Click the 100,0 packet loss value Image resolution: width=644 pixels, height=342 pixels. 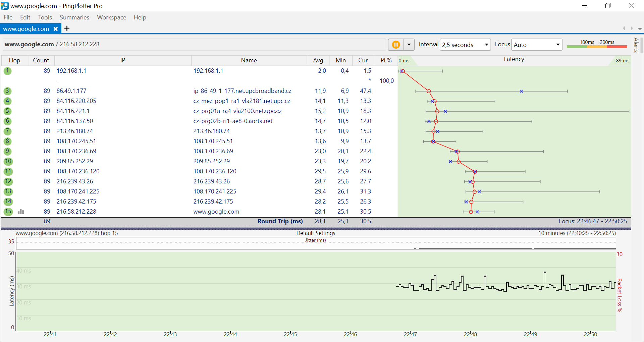(386, 81)
